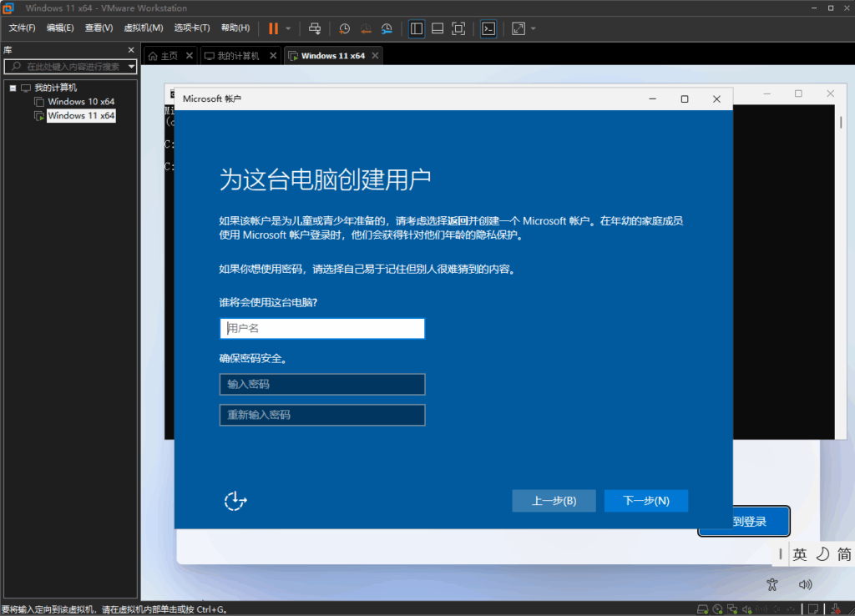
Task: Click the hard disk status icon
Action: point(703,609)
